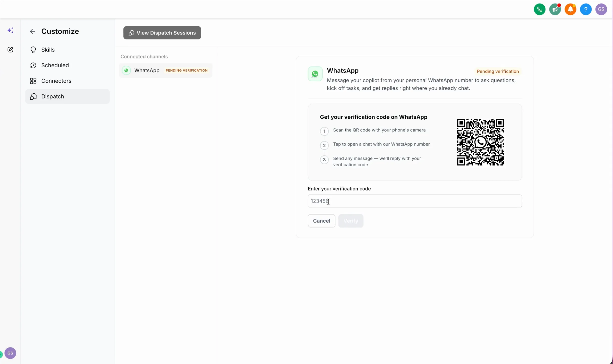Click the WhatsApp title in the card header
The image size is (613, 364).
click(x=342, y=71)
